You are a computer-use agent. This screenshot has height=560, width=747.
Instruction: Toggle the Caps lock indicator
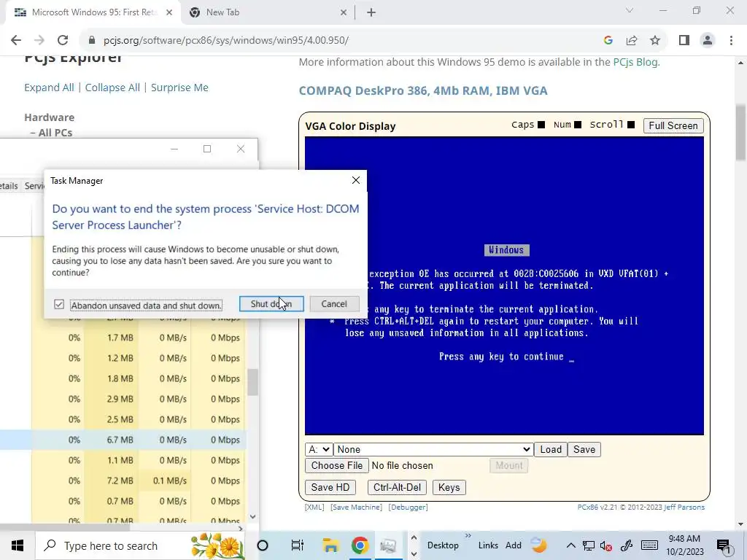[541, 125]
